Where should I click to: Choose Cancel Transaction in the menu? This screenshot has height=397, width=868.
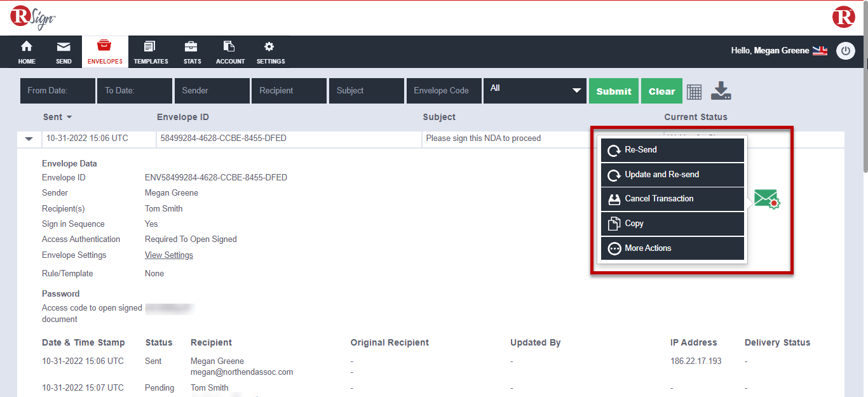coord(672,199)
